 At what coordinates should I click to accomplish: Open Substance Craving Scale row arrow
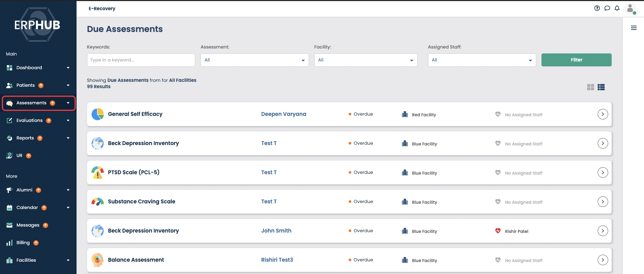(x=603, y=202)
